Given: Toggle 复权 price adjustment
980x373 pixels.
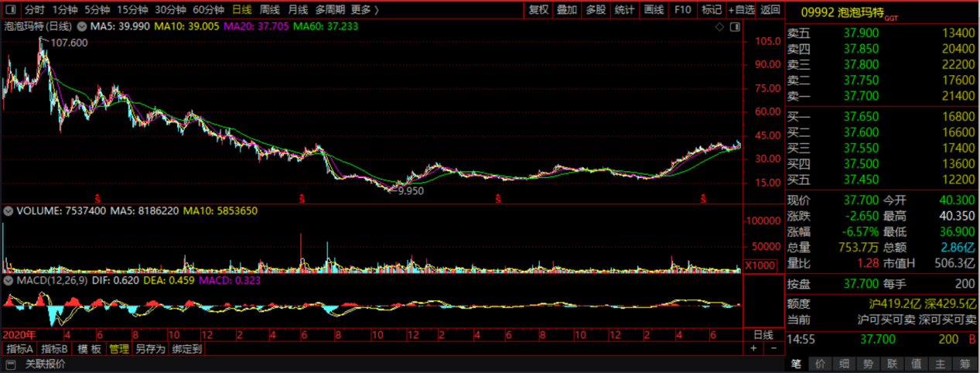Looking at the screenshot, I should [x=538, y=10].
